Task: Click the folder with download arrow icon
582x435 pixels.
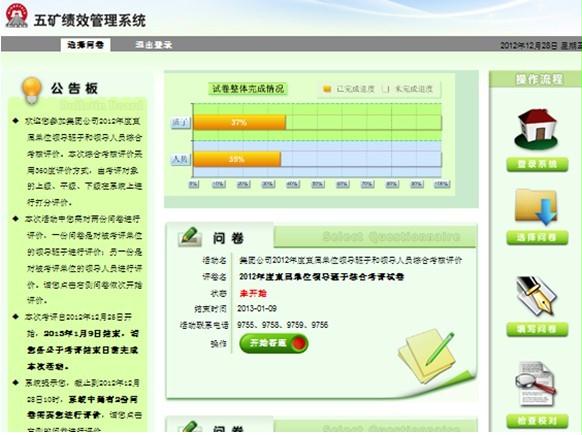Action: coord(537,206)
